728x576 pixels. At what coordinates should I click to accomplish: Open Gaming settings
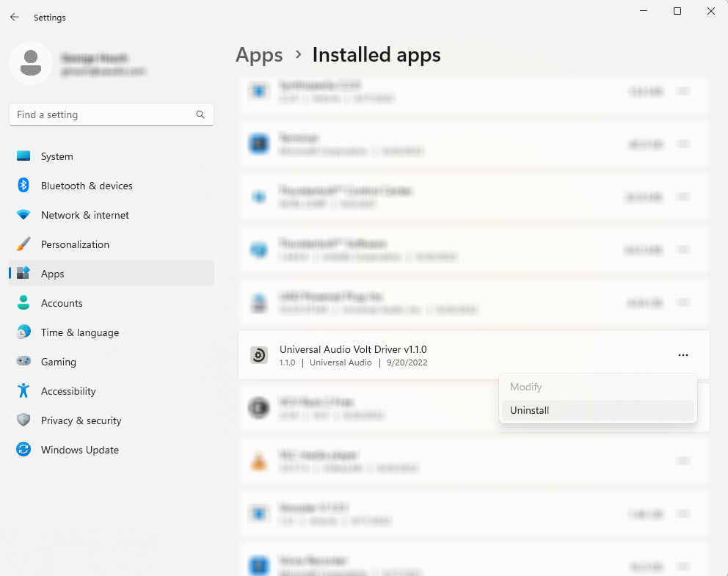[x=112, y=362]
